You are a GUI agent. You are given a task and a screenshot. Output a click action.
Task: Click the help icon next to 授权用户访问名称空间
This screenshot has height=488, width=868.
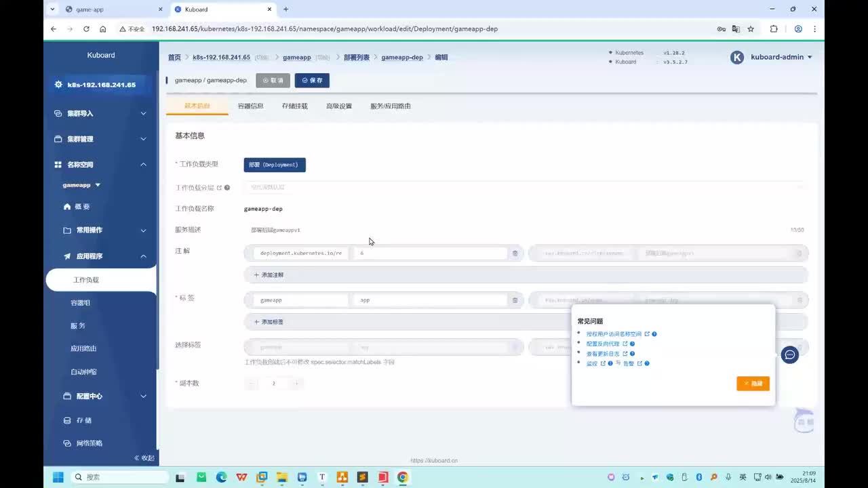coord(654,334)
